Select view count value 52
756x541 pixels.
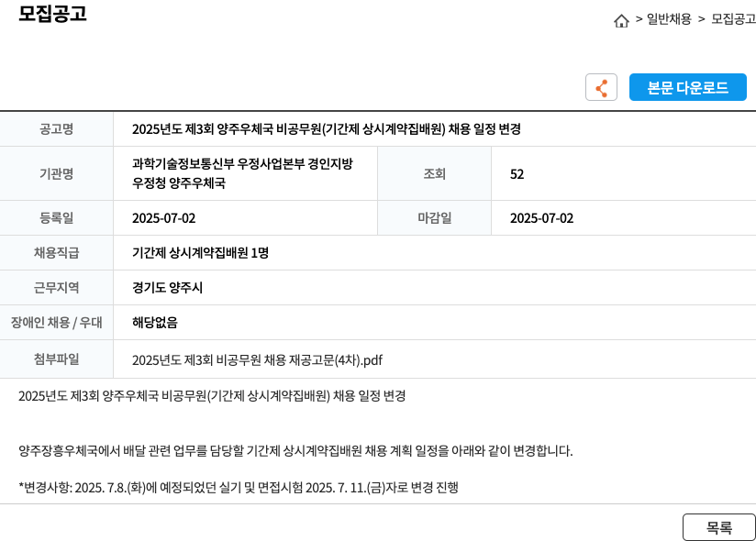(517, 174)
